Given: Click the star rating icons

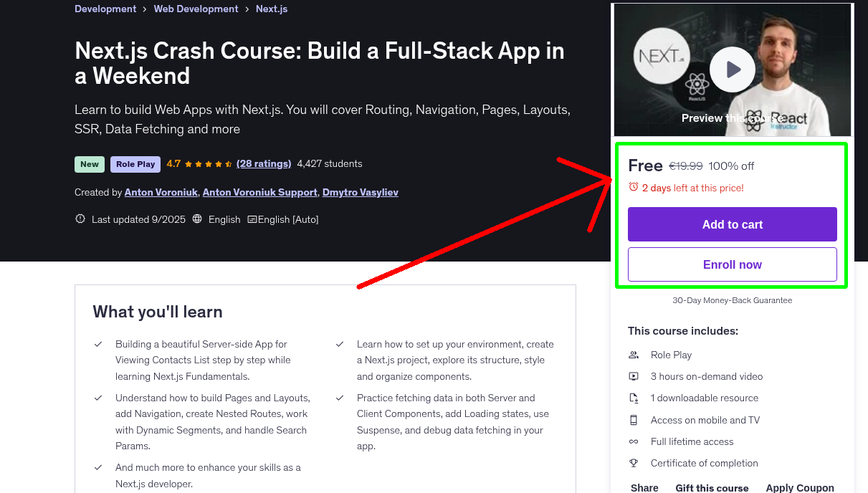Looking at the screenshot, I should (x=208, y=164).
